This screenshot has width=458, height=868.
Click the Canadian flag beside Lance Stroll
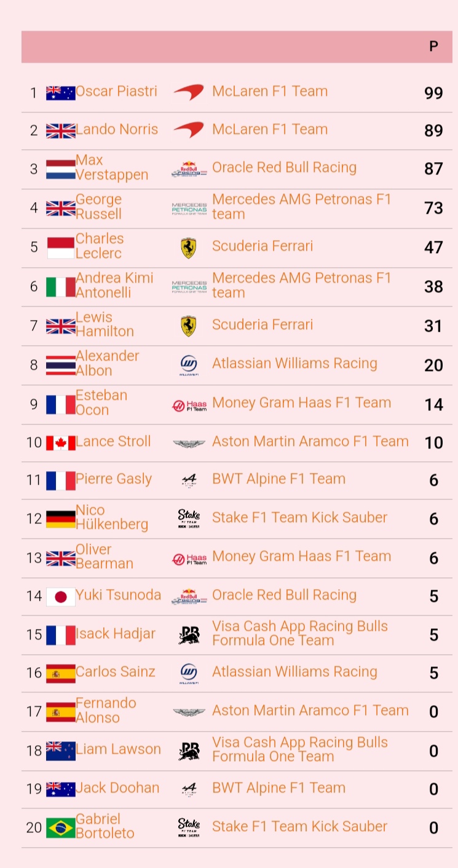click(x=61, y=443)
